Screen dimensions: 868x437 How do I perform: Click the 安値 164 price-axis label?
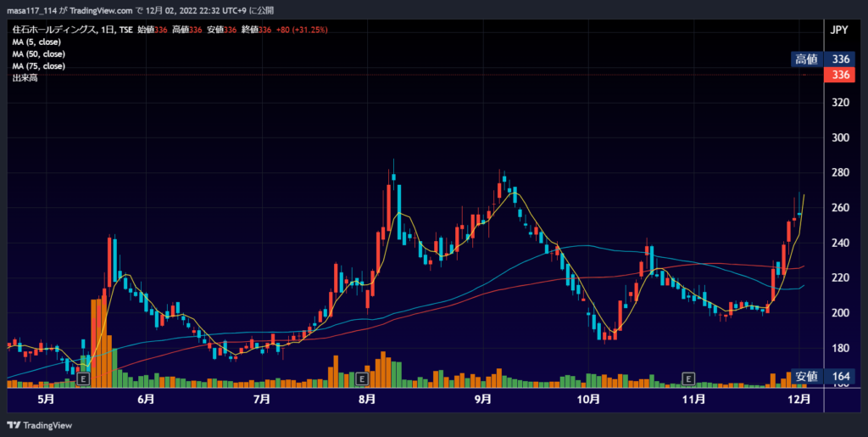click(x=823, y=378)
